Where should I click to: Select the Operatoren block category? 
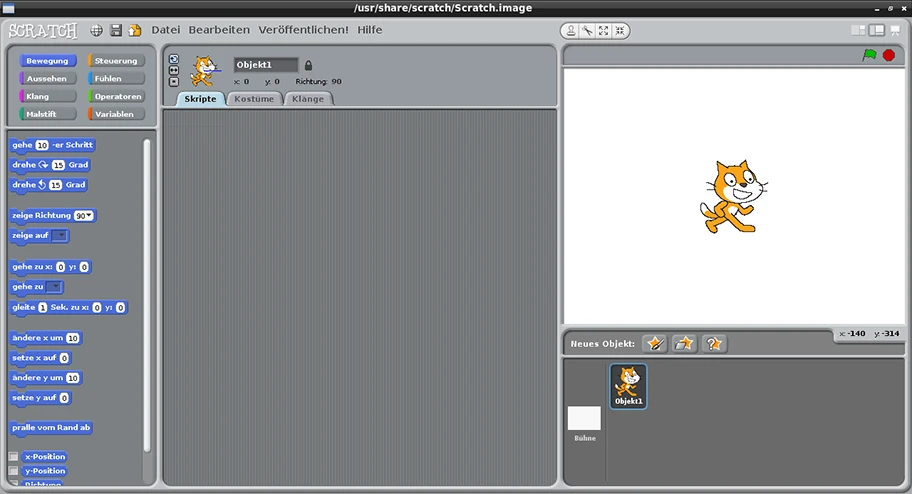pos(116,97)
